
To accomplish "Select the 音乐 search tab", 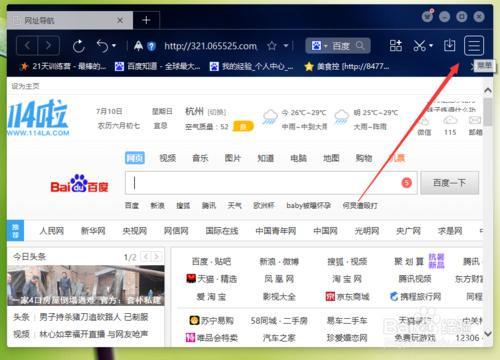I will click(x=200, y=158).
